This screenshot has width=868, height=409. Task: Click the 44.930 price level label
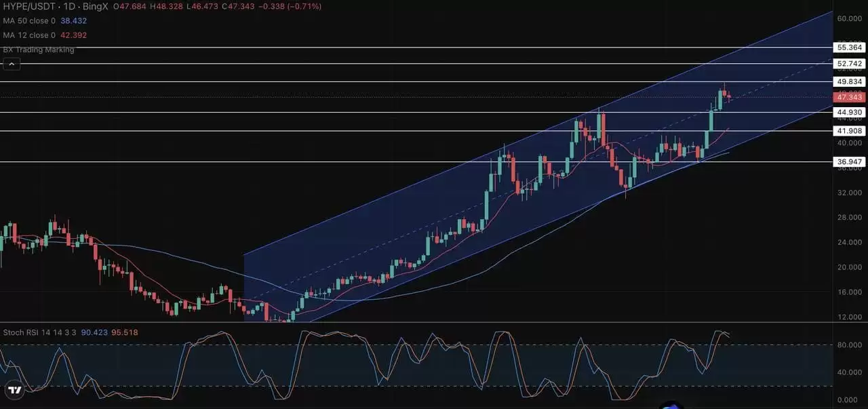click(850, 112)
